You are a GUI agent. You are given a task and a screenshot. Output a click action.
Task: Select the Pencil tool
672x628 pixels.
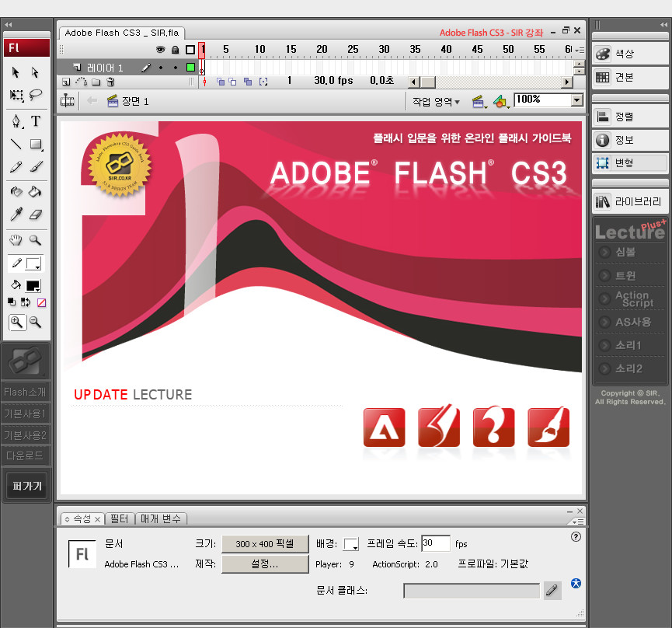16,167
